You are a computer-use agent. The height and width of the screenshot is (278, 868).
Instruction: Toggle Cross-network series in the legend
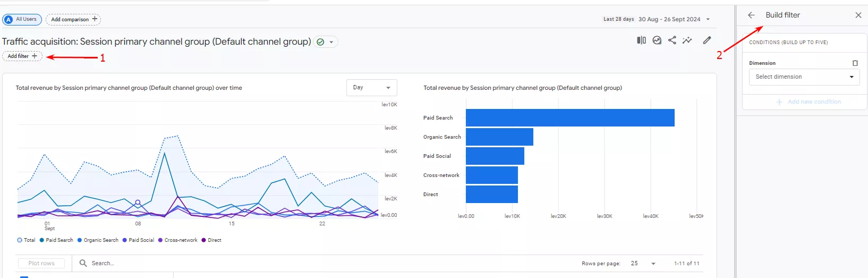178,240
